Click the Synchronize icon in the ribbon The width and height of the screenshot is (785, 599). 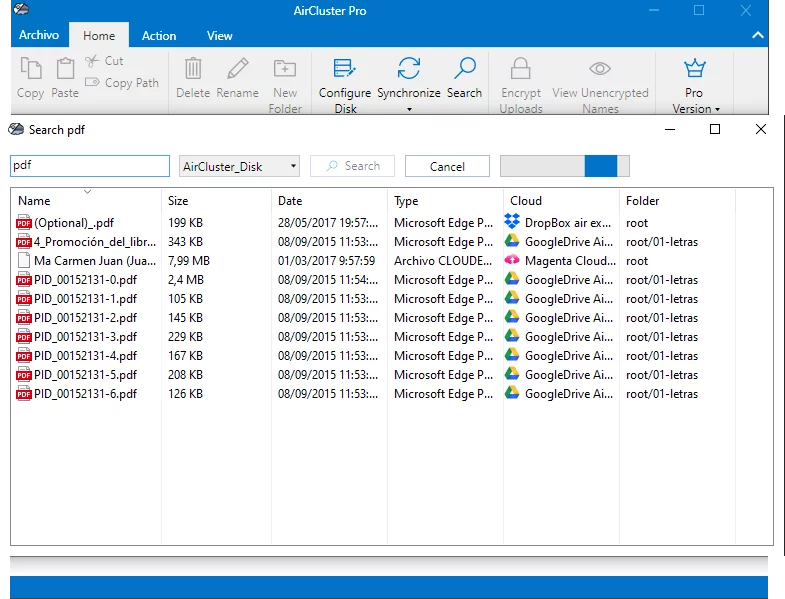pyautogui.click(x=408, y=69)
